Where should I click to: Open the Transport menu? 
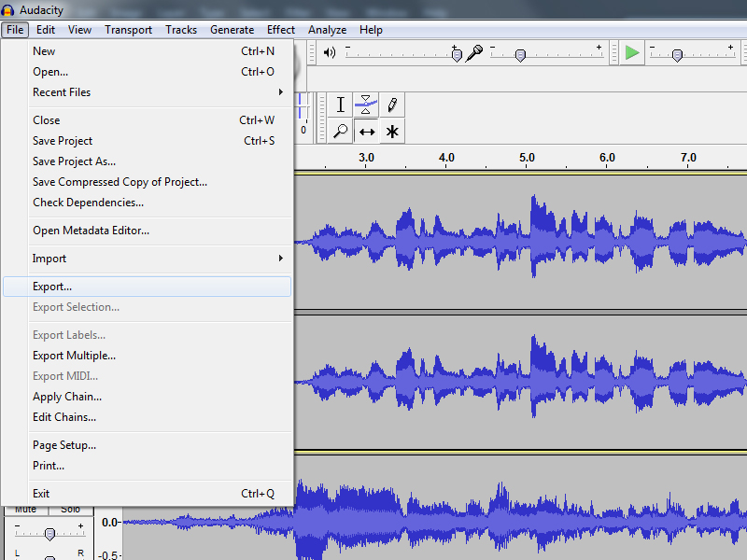click(x=128, y=30)
